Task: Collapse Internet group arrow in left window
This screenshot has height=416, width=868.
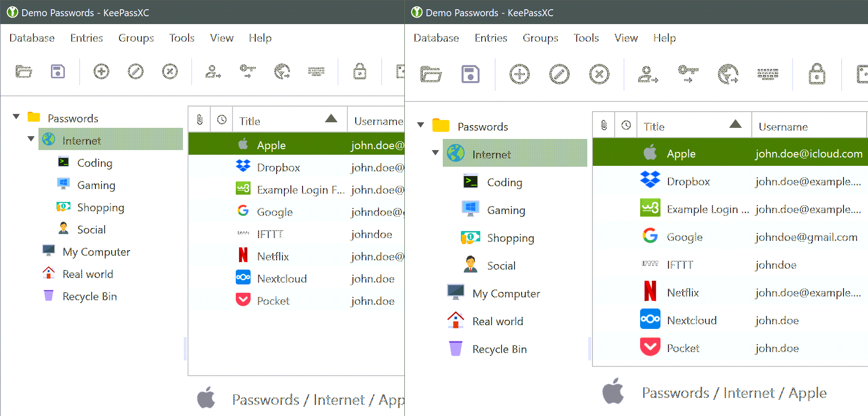Action: [31, 139]
